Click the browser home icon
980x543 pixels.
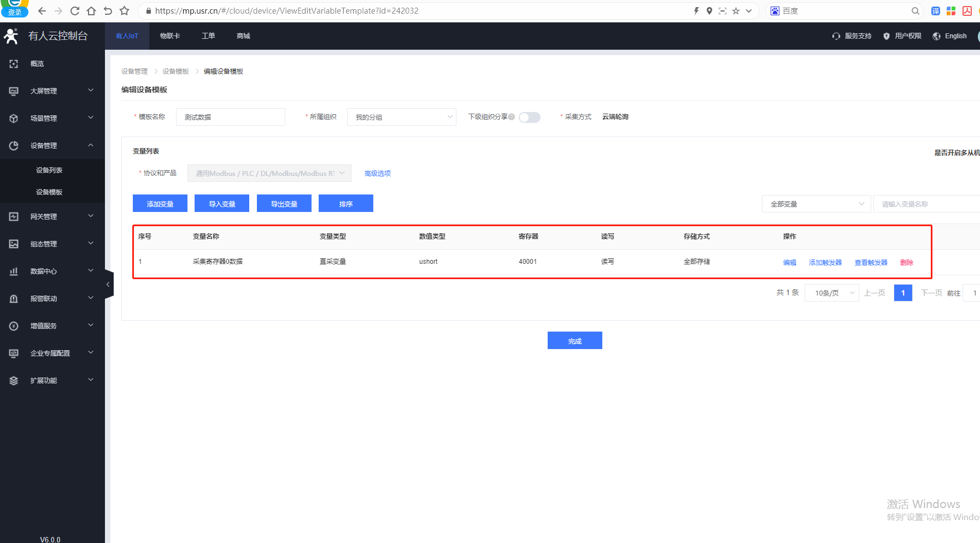(x=91, y=11)
